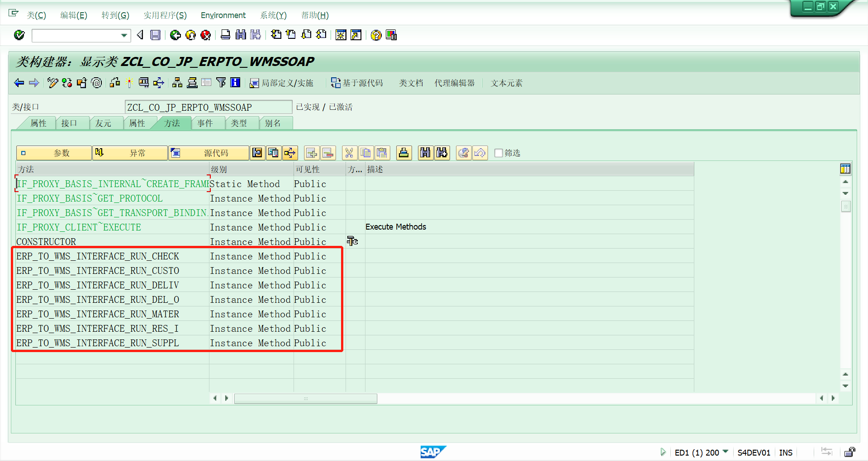This screenshot has height=461, width=868.
Task: Click the 代理编辑器 button
Action: tap(455, 83)
